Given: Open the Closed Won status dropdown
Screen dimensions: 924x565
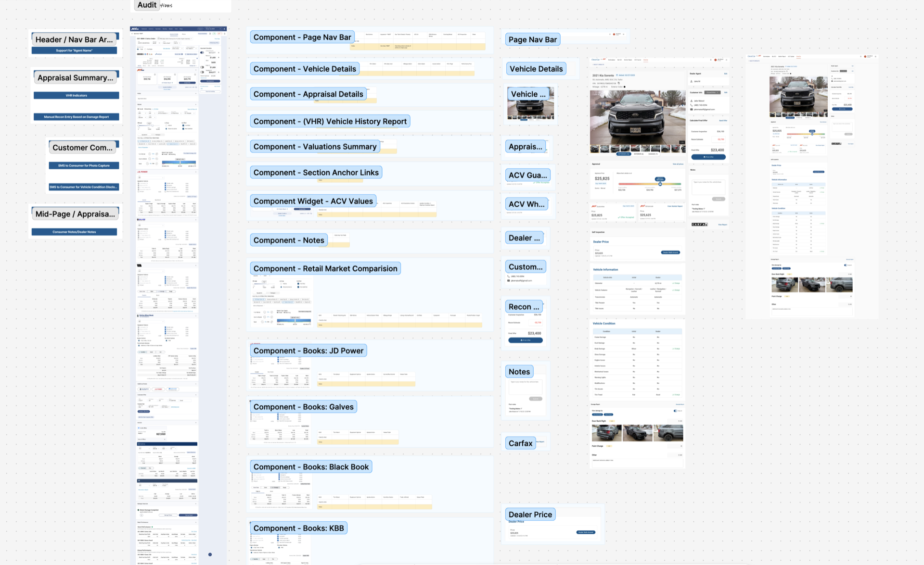Looking at the screenshot, I should click(x=712, y=92).
